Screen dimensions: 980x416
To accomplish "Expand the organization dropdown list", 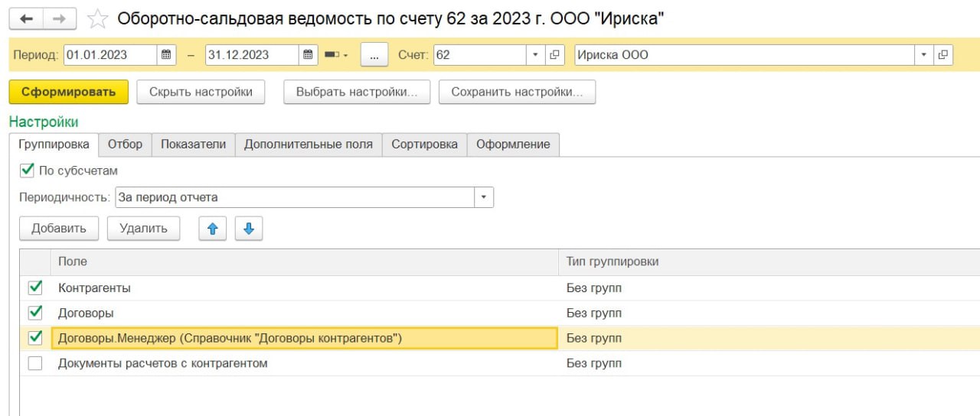I will tap(924, 55).
